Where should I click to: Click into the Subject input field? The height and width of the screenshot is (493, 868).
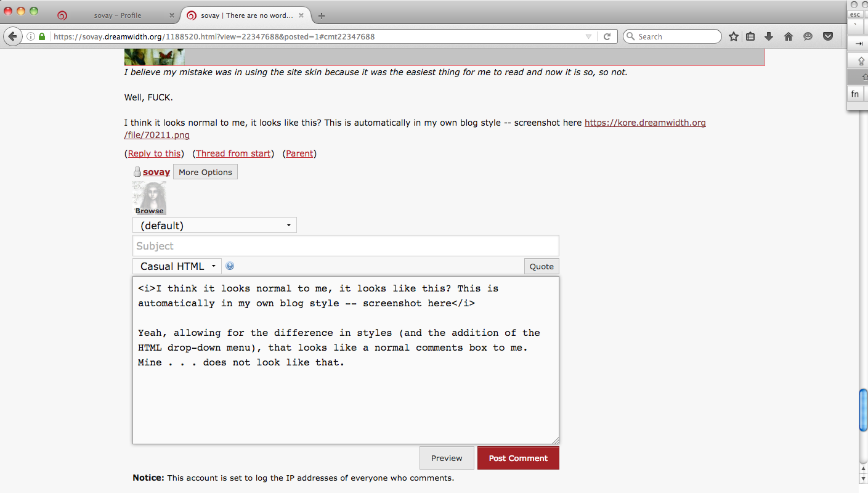[x=345, y=246]
